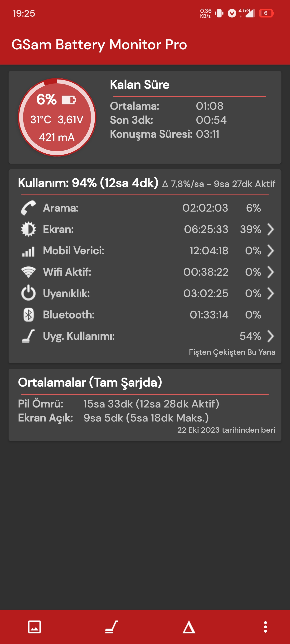Tap the status bar battery indicator

coord(266,13)
